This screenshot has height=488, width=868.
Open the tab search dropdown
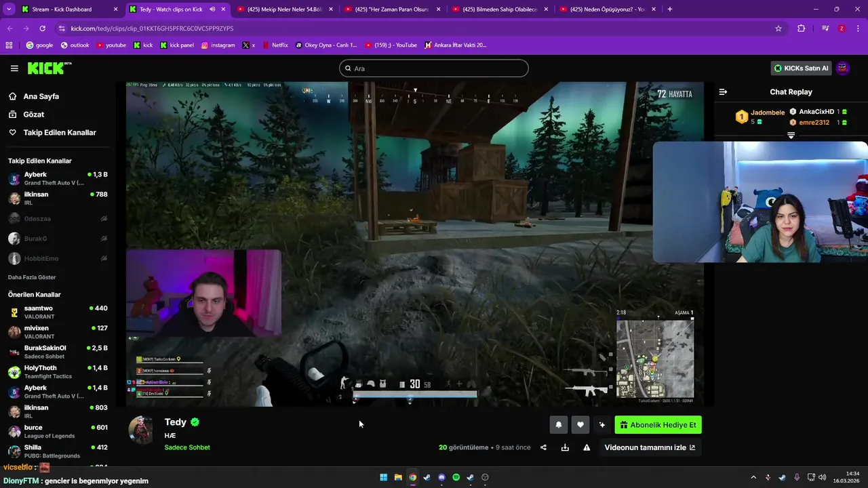(x=9, y=9)
